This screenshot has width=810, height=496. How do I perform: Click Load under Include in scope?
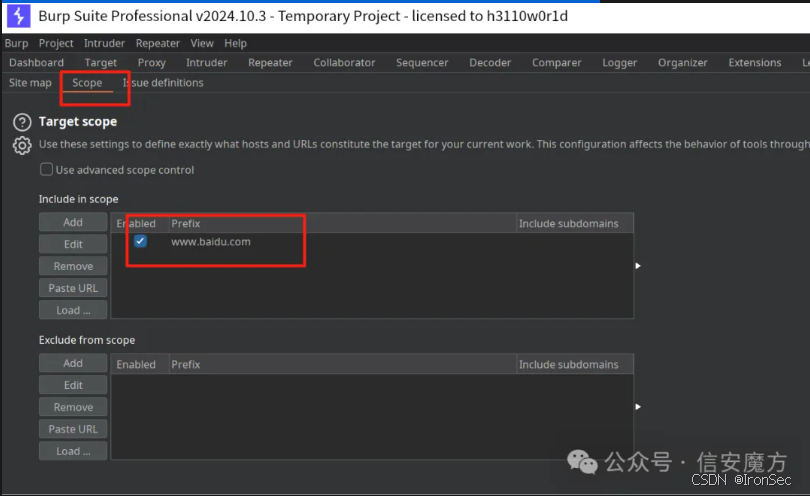[x=73, y=310]
